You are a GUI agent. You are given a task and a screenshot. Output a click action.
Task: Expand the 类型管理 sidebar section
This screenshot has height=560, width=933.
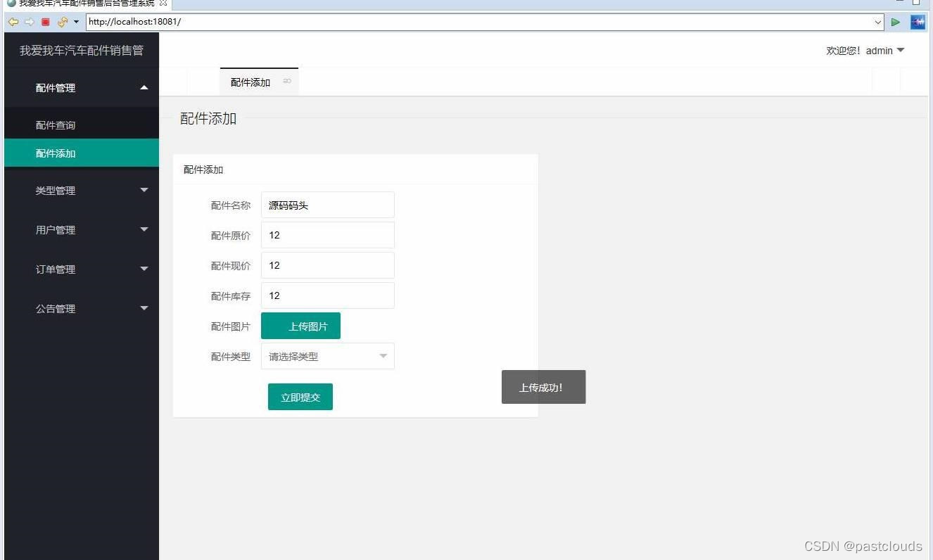click(x=81, y=190)
